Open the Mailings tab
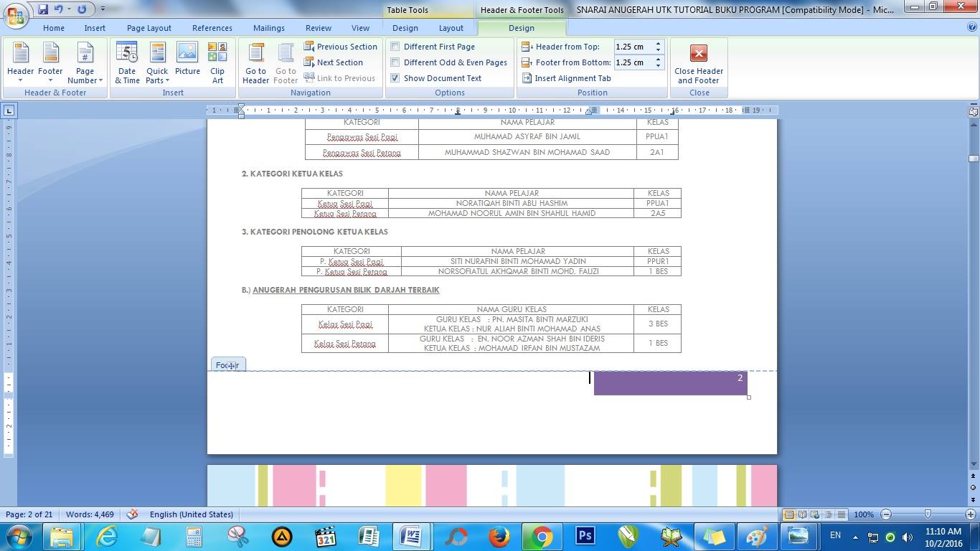Image resolution: width=980 pixels, height=551 pixels. pyautogui.click(x=269, y=28)
